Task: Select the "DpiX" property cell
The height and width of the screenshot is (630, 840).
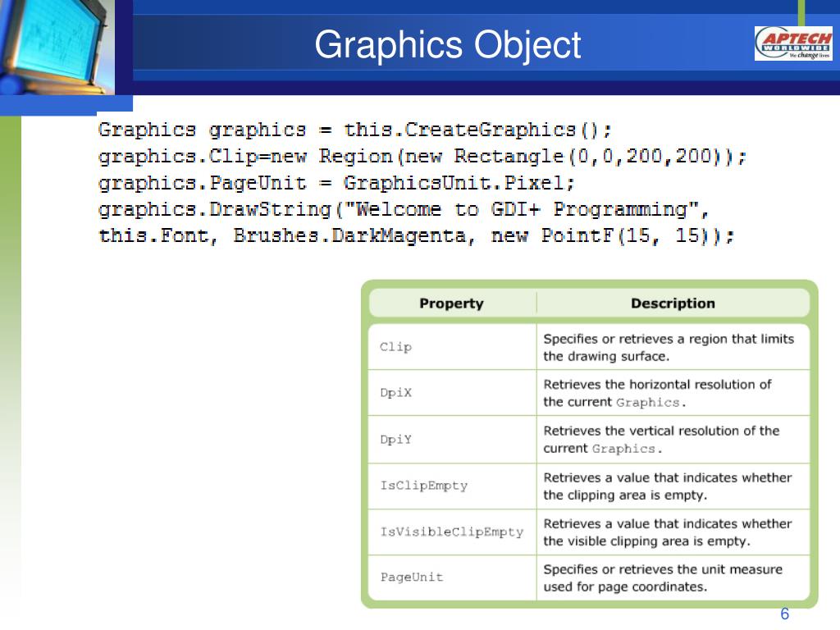Action: pyautogui.click(x=452, y=393)
